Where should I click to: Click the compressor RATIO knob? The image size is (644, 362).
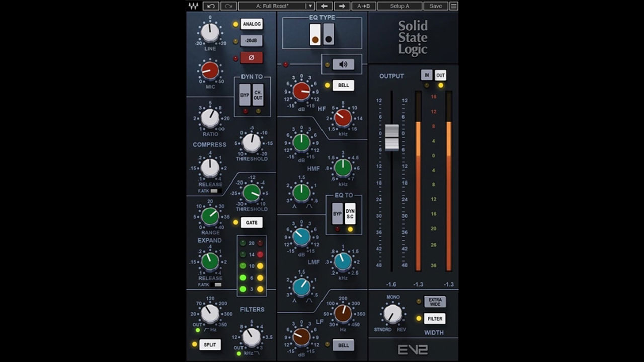click(210, 118)
